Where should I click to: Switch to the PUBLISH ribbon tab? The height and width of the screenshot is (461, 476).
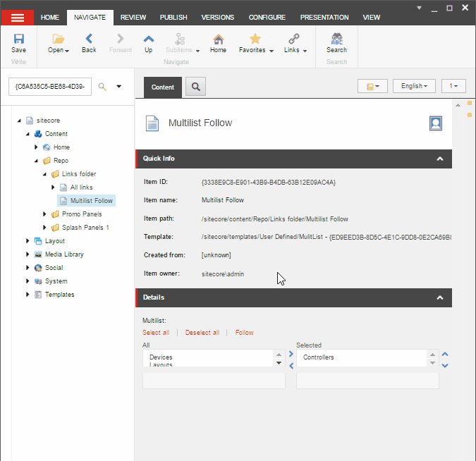(x=173, y=17)
